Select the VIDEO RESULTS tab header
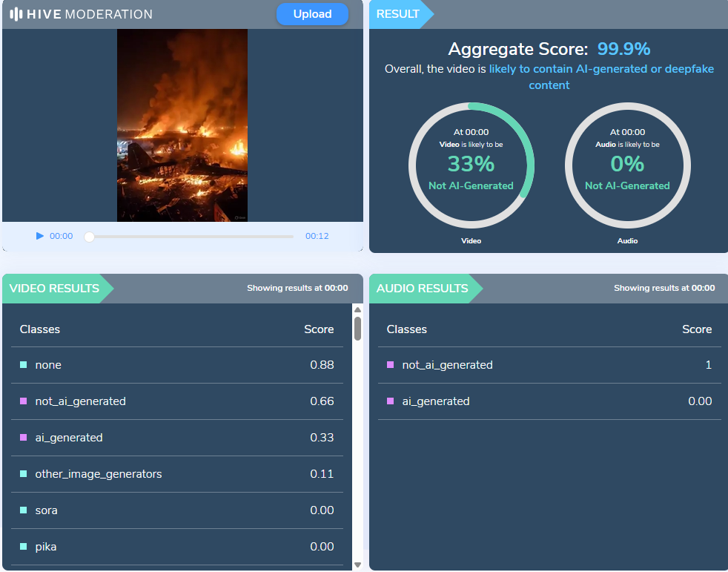 (55, 288)
